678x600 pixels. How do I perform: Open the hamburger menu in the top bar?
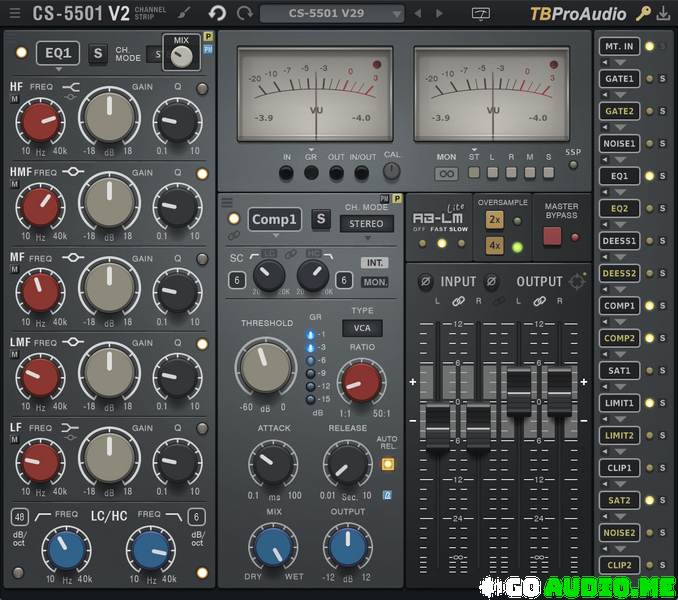15,13
